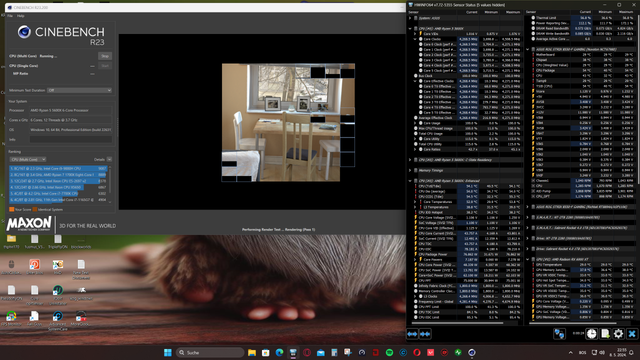Stop the running CPU Multi Core test
Viewport: 640px width, 360px height.
pos(105,56)
